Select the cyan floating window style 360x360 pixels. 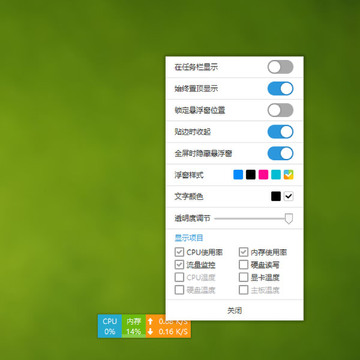pyautogui.click(x=276, y=175)
